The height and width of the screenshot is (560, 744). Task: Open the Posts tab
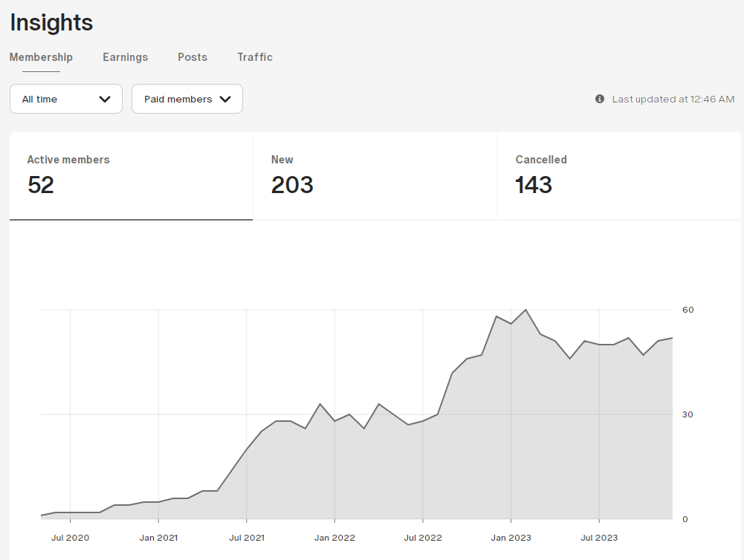(193, 57)
